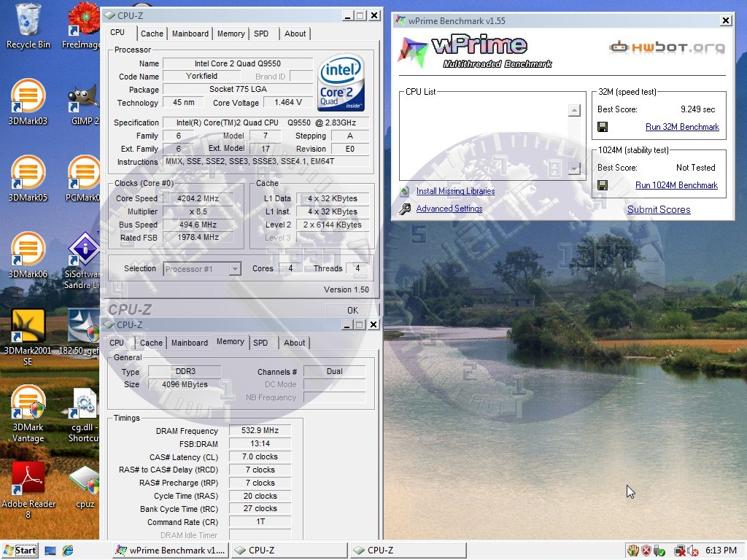Click the Bus Speed value 494.6 MHz
This screenshot has height=560, width=747.
pyautogui.click(x=198, y=225)
